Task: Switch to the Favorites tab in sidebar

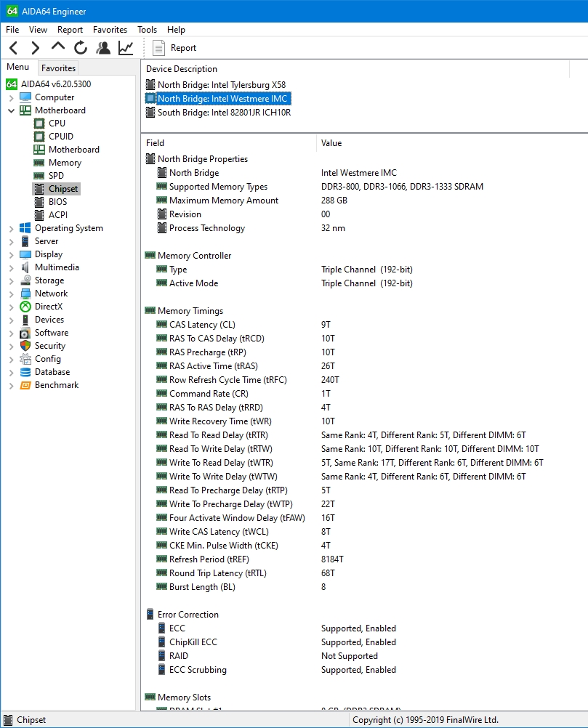Action: (59, 68)
